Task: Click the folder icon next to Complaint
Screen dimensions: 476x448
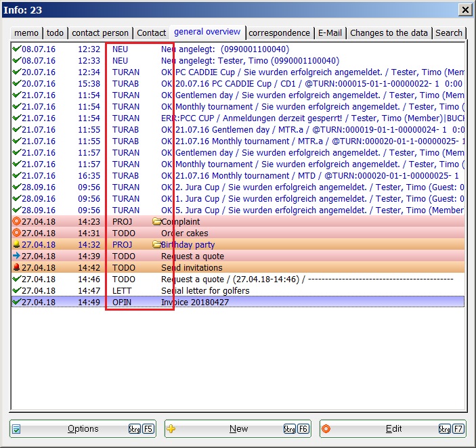Action: click(x=156, y=222)
